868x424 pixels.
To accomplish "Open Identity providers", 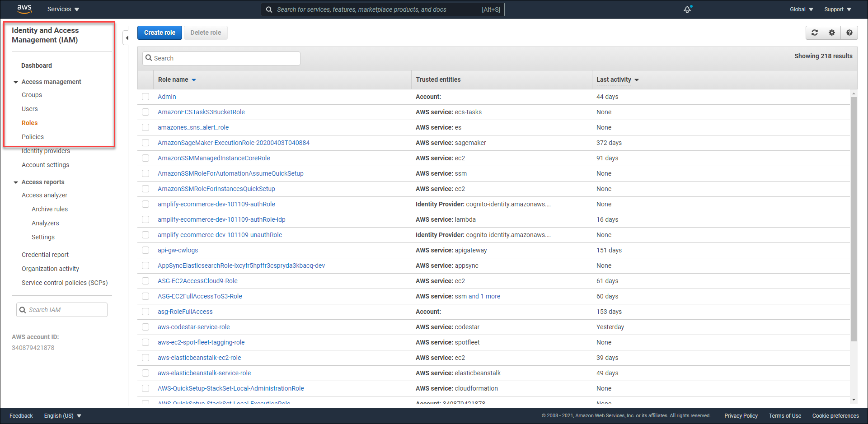I will coord(46,151).
